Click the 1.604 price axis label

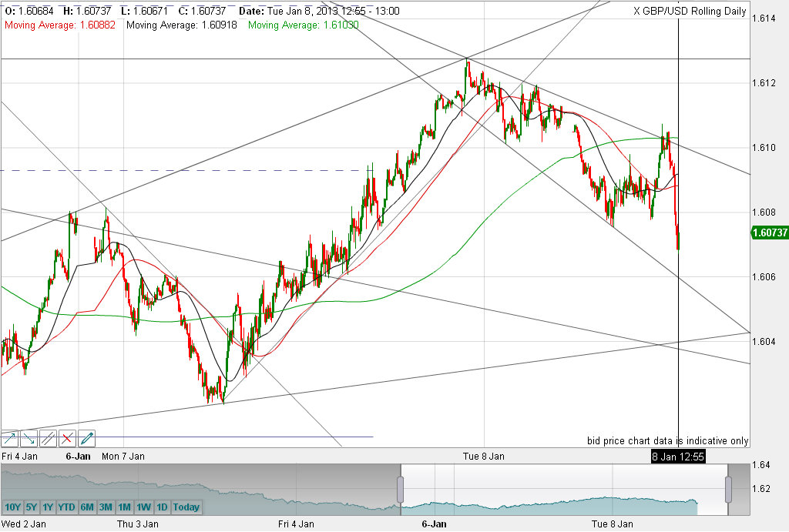(764, 341)
